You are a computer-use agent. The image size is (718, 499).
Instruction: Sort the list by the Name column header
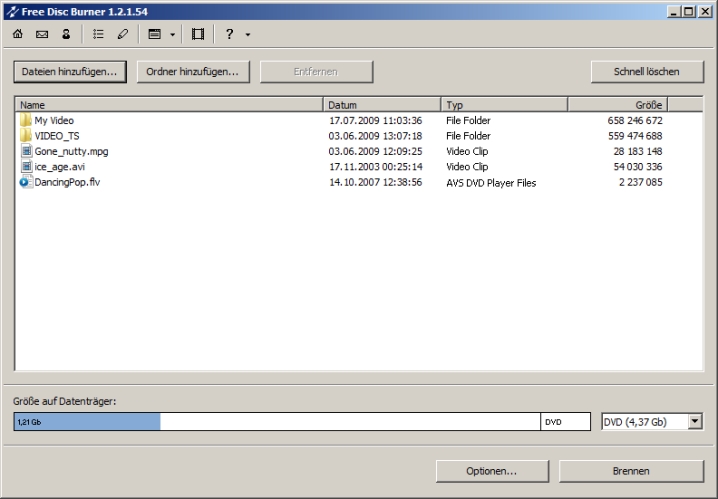[x=170, y=104]
